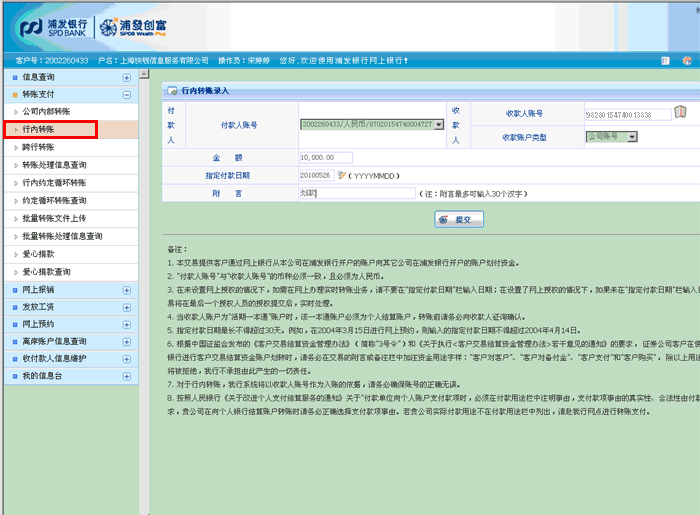Click the 附言 remark field
Screen dimensions: 700x515
(x=358, y=193)
